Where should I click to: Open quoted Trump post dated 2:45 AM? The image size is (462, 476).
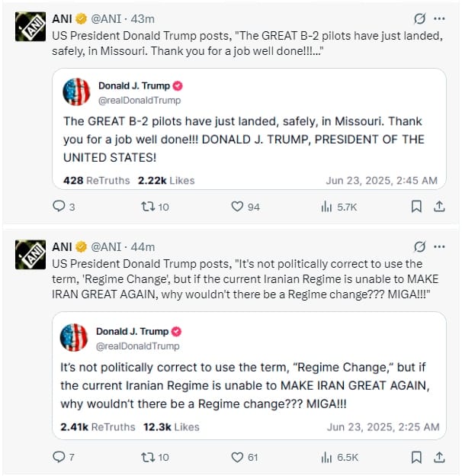[x=249, y=129]
